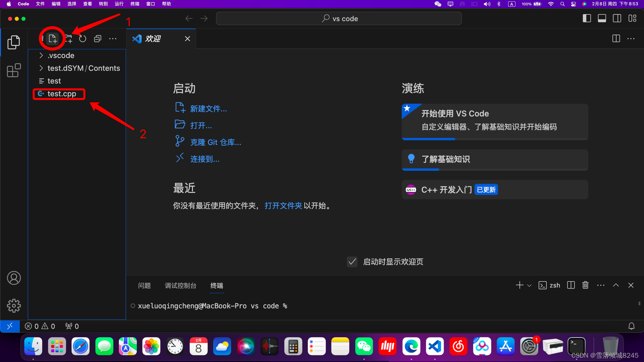This screenshot has height=362, width=644.
Task: Switch to the 调试控制台 tab
Action: point(181,286)
